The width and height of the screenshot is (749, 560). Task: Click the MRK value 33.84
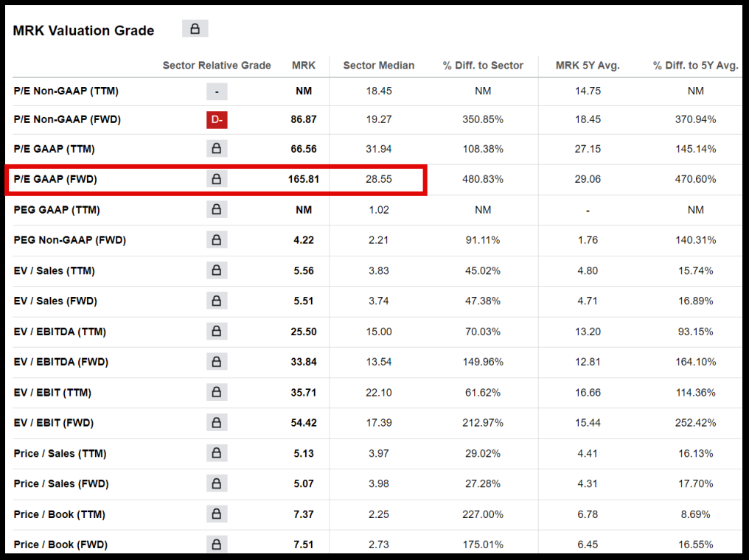coord(304,362)
